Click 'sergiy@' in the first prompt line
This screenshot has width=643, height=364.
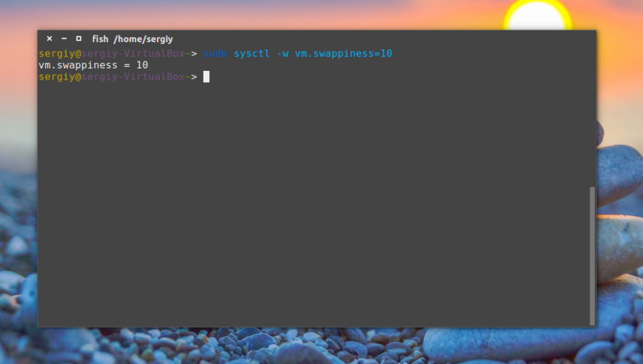[x=60, y=54]
